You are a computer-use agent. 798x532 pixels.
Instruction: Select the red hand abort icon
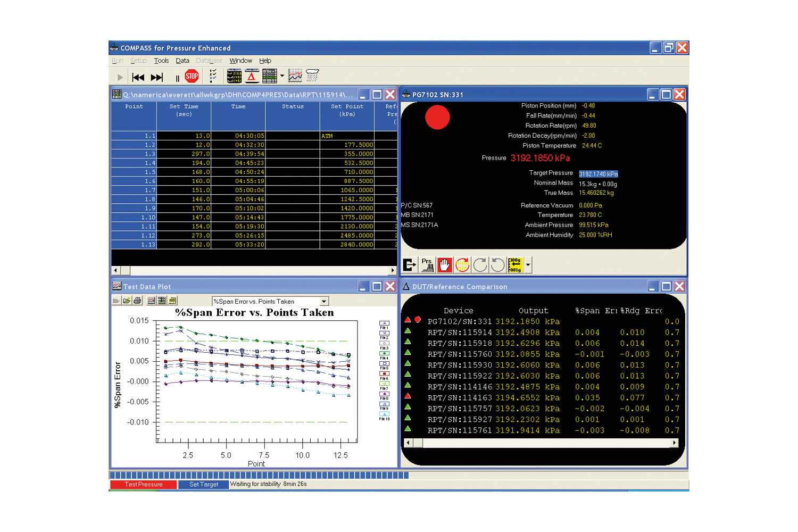click(445, 264)
